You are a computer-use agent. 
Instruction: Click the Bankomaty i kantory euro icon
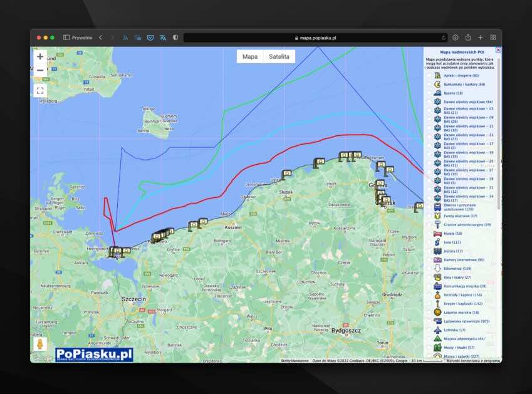tap(437, 84)
